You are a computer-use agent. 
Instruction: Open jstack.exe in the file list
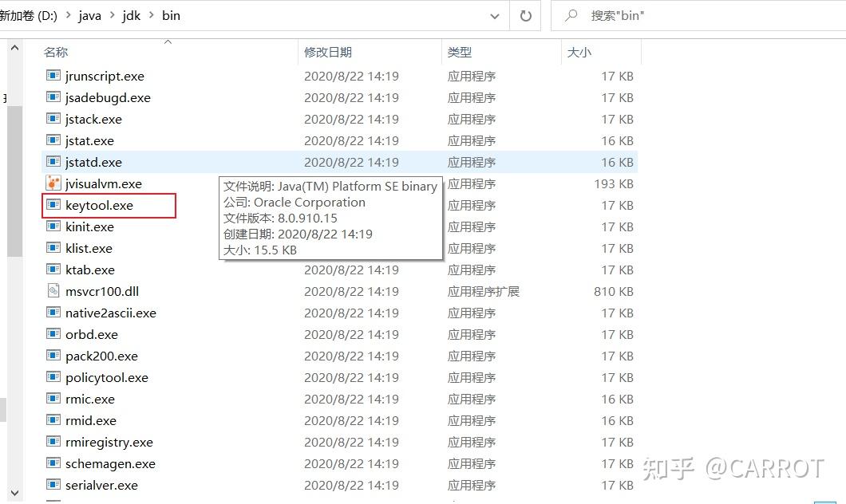pos(94,119)
